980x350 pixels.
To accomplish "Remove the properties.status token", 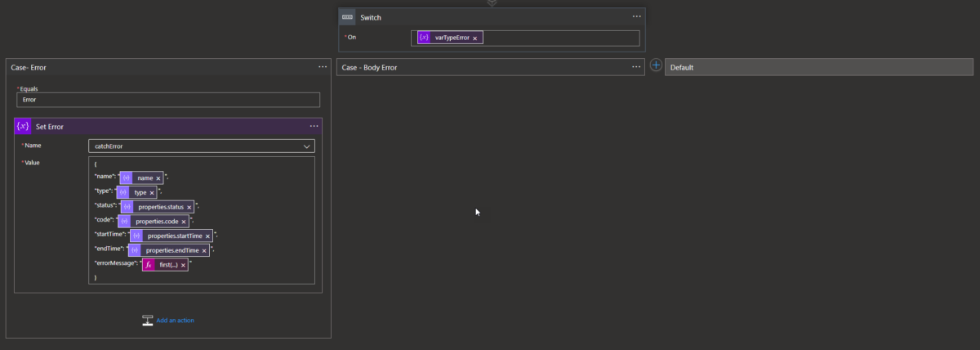I will [x=189, y=207].
